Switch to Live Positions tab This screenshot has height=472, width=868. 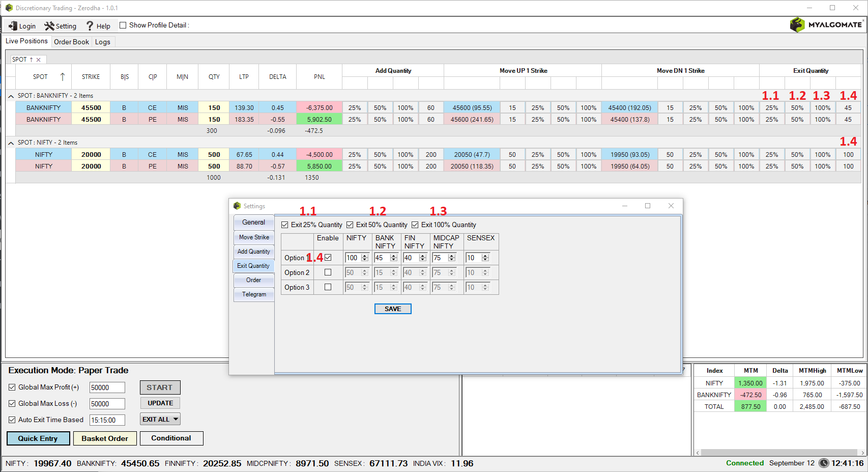click(x=26, y=41)
